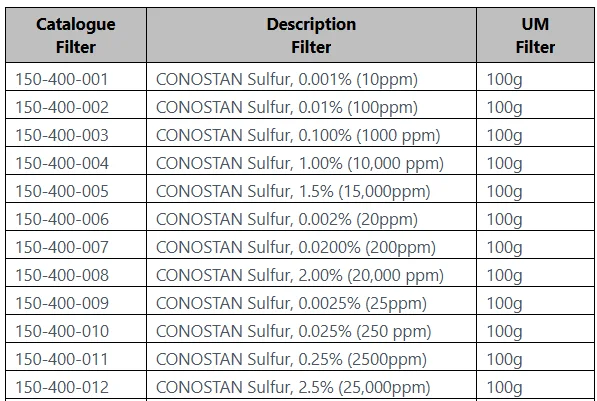597x401 pixels.
Task: Click the Description Filter column header
Action: [311, 35]
